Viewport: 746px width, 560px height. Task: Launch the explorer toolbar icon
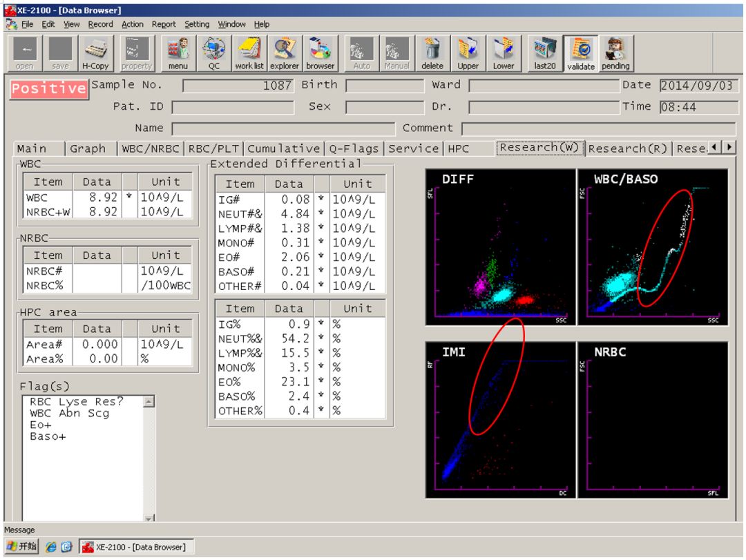(x=285, y=53)
